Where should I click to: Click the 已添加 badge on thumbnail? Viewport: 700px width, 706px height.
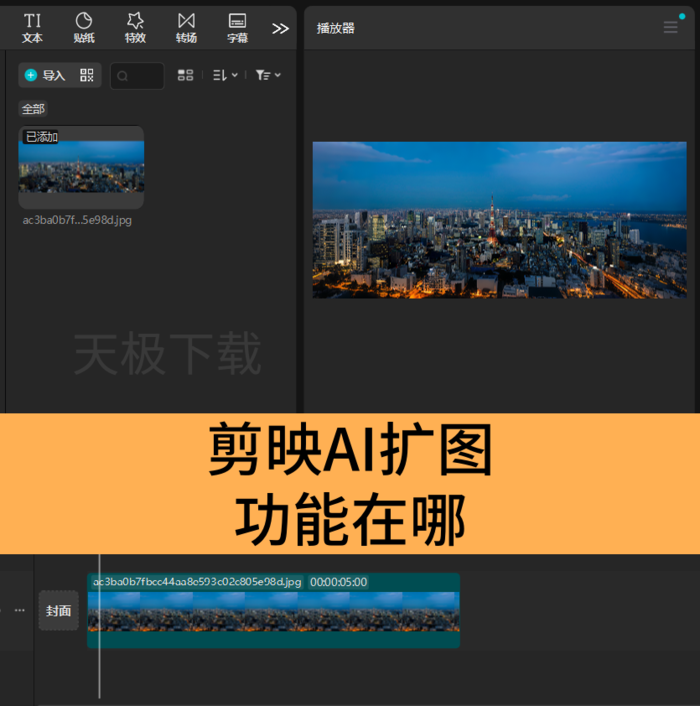click(x=41, y=136)
